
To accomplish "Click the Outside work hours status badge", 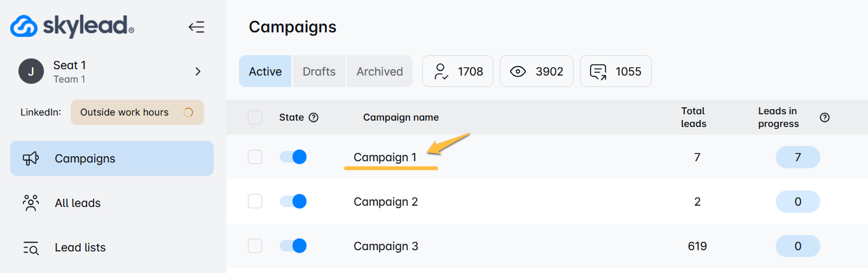I will click(x=137, y=112).
